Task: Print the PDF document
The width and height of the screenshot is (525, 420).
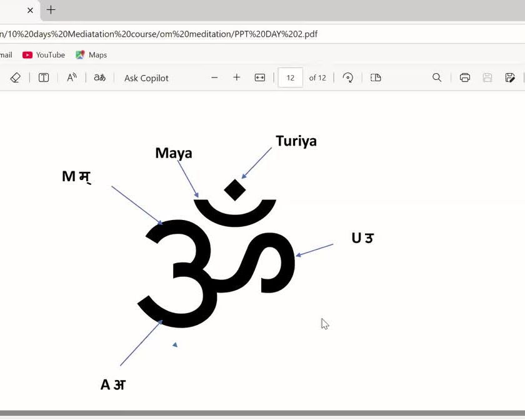Action: (x=464, y=77)
